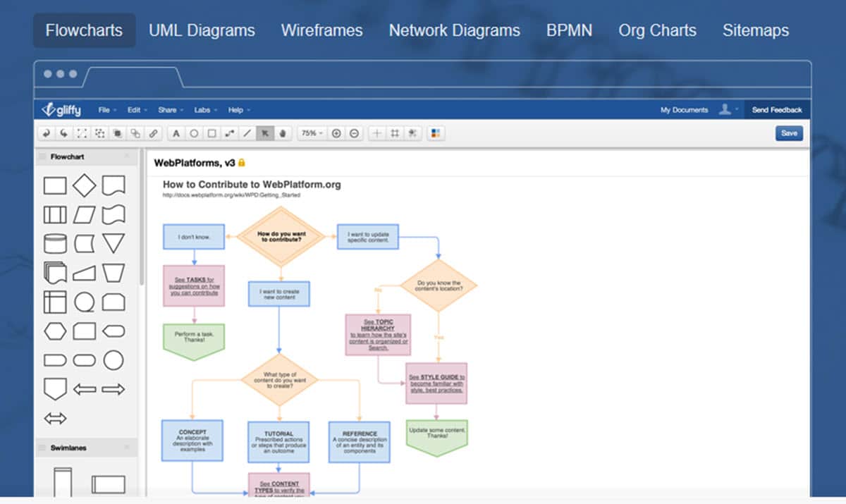Select the Pointer selection tool

tap(265, 133)
